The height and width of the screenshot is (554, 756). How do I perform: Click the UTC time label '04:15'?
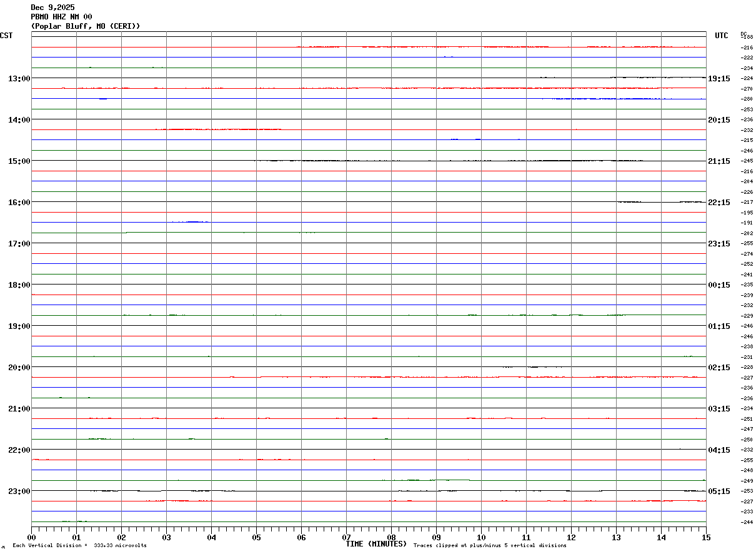[x=719, y=450]
